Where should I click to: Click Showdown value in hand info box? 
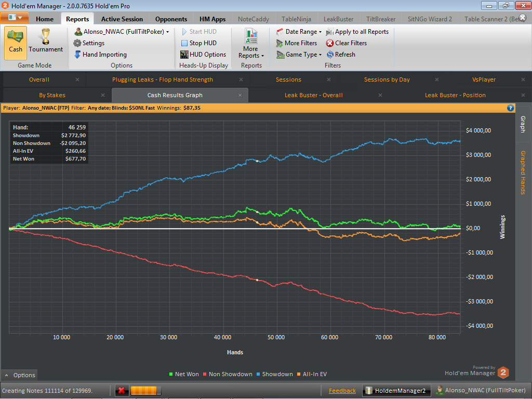point(73,136)
